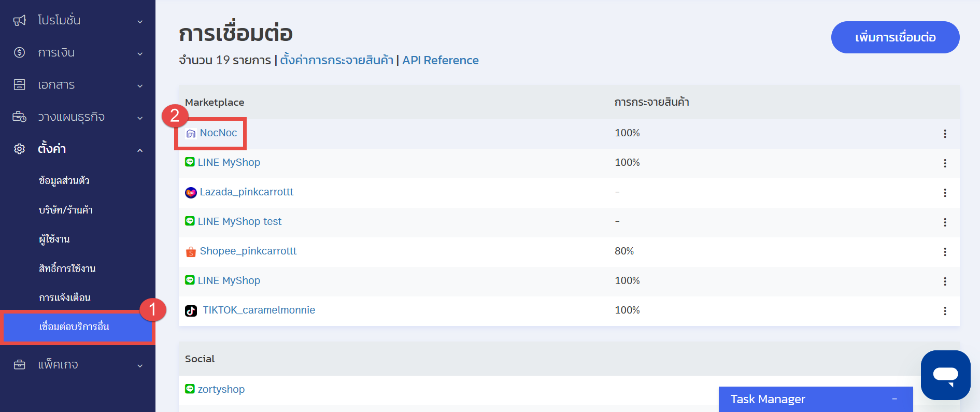Open the Lazada_pinkcarrottt connection link
Screen dimensions: 980x412
coord(246,192)
